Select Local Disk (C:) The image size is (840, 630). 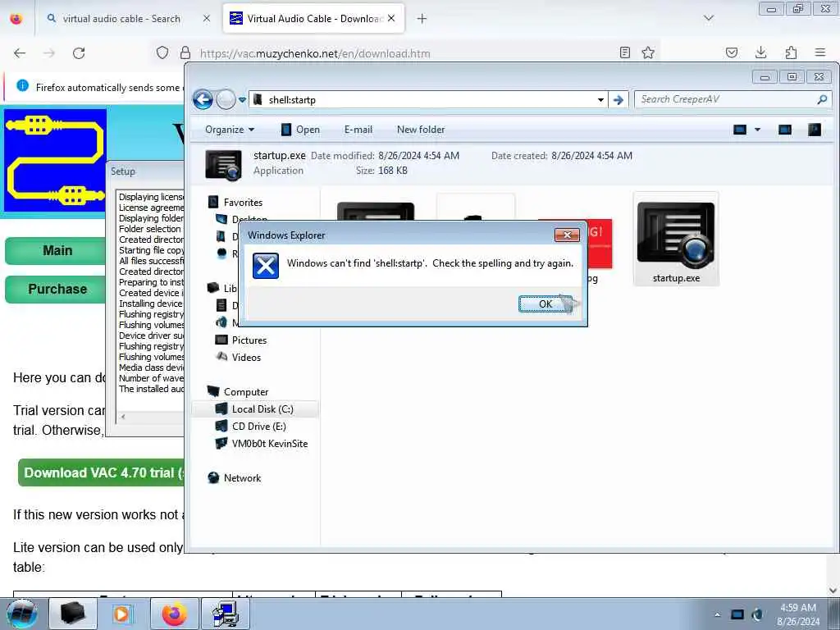[254, 409]
